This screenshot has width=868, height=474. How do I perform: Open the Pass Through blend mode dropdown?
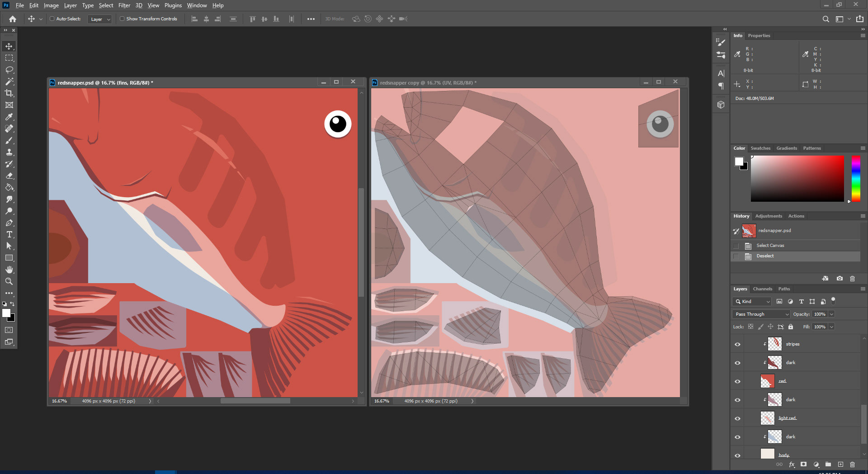(761, 314)
